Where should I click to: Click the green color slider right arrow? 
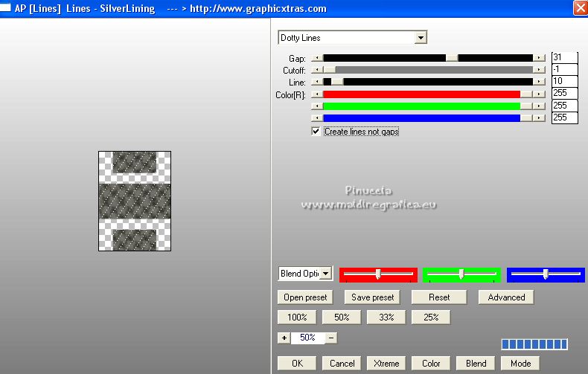click(x=539, y=106)
